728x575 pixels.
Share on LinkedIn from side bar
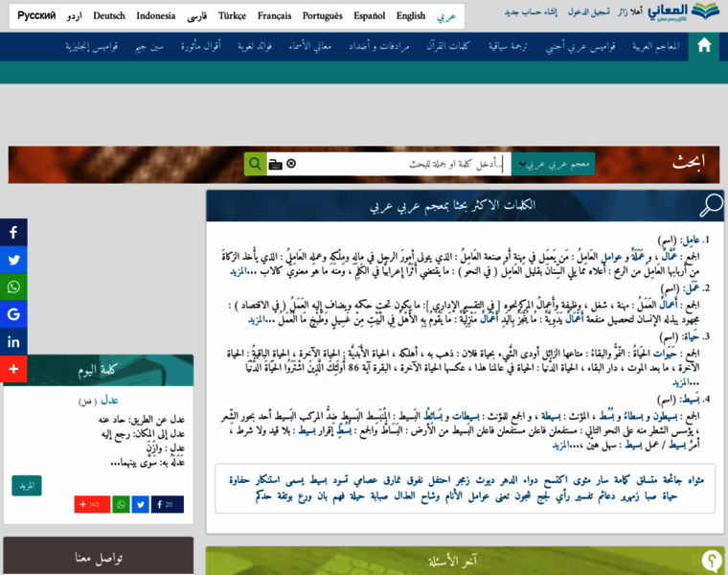pos(13,342)
